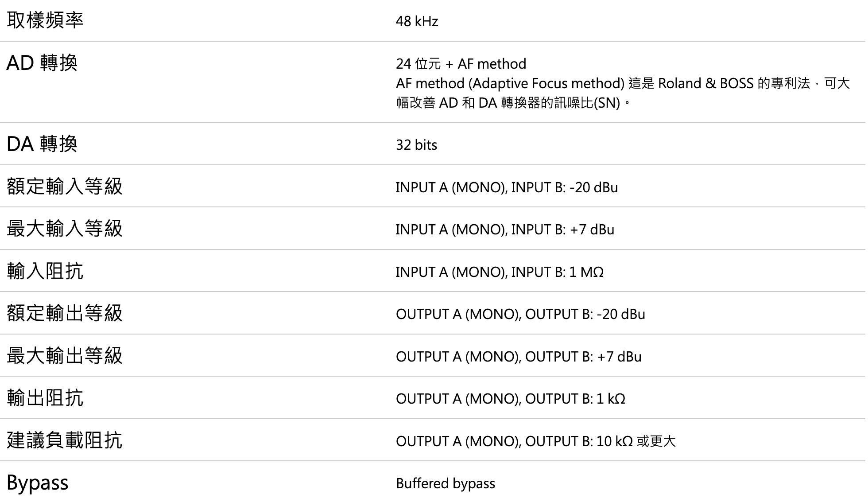Click the 24 位元 + AF method text
Screen dimensions: 868x498
461,64
